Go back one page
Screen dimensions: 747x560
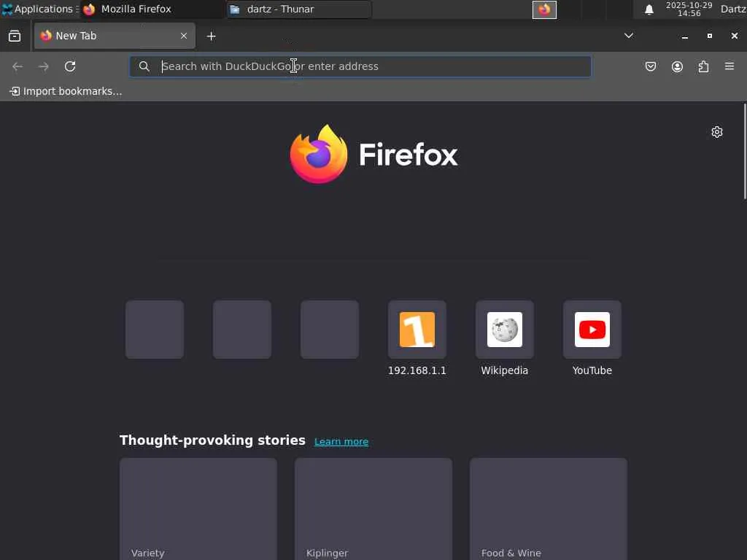18,66
